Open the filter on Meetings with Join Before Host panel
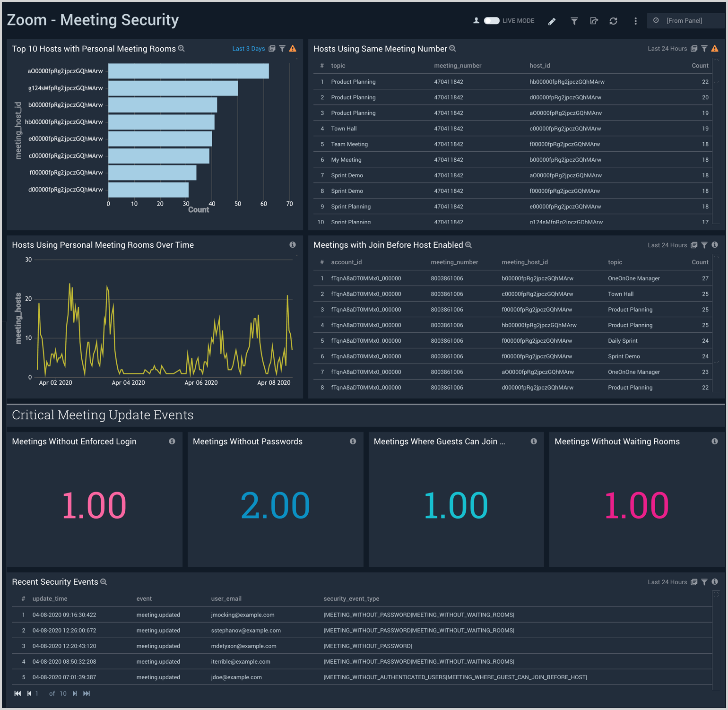This screenshot has height=710, width=728. point(704,245)
